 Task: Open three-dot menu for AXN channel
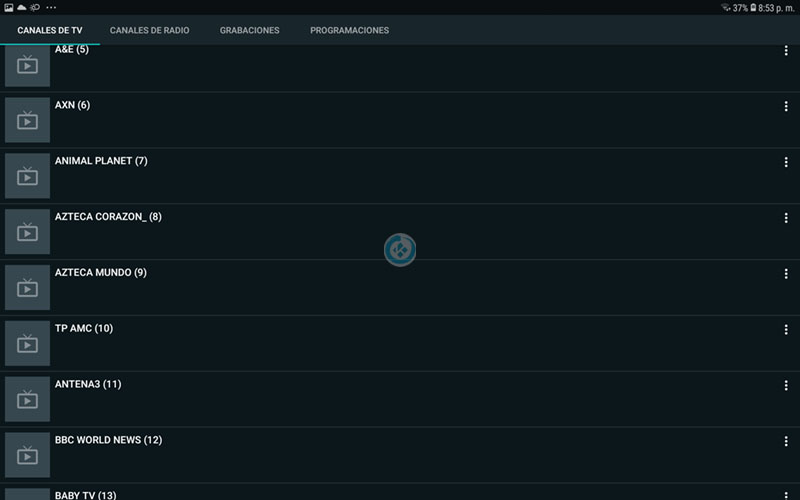pos(786,106)
